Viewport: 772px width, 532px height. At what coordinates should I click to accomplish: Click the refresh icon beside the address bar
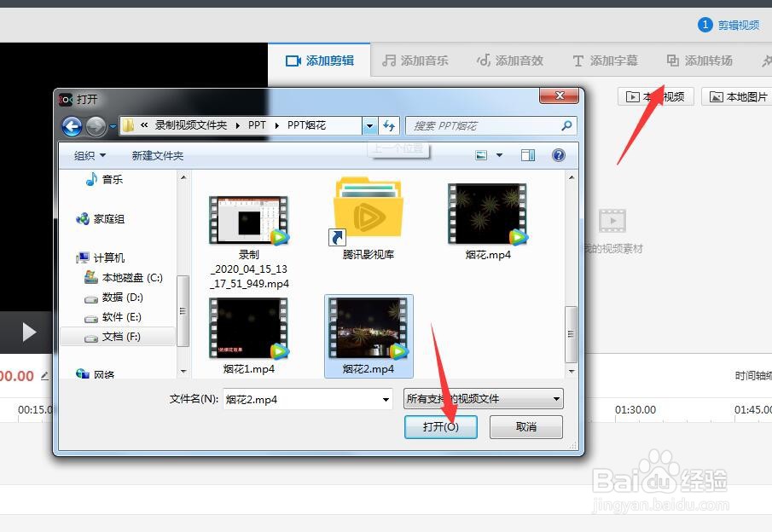[389, 124]
